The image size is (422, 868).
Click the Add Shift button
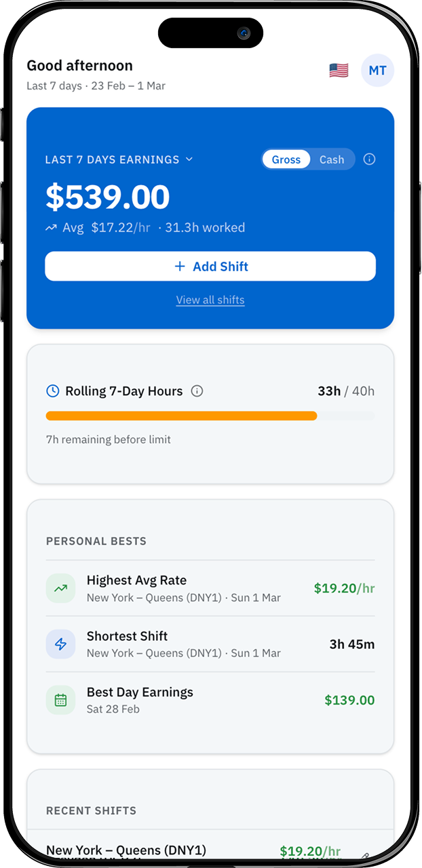tap(210, 266)
